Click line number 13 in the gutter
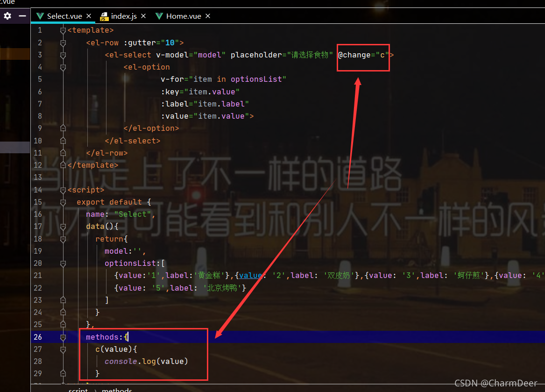This screenshot has height=392, width=545. click(x=37, y=178)
